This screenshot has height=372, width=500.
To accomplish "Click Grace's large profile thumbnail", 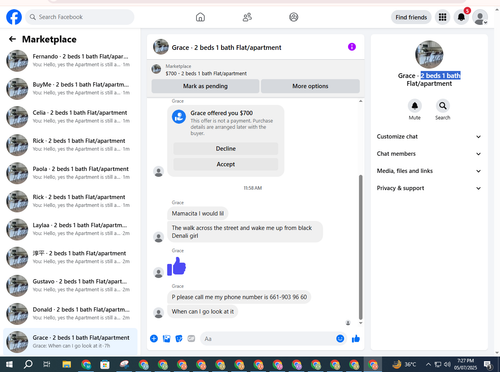I will [429, 54].
